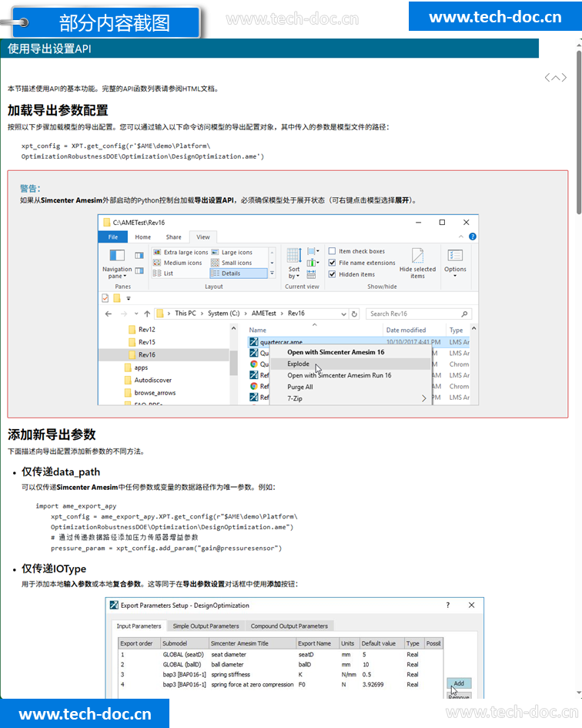Click the Autodiscover folder icon
582x728 pixels.
click(x=128, y=381)
